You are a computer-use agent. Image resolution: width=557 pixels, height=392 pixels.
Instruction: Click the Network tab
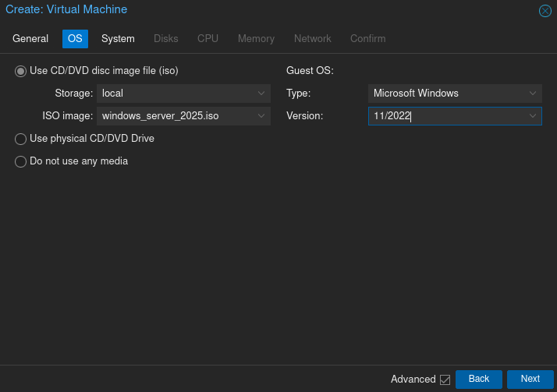coord(313,39)
